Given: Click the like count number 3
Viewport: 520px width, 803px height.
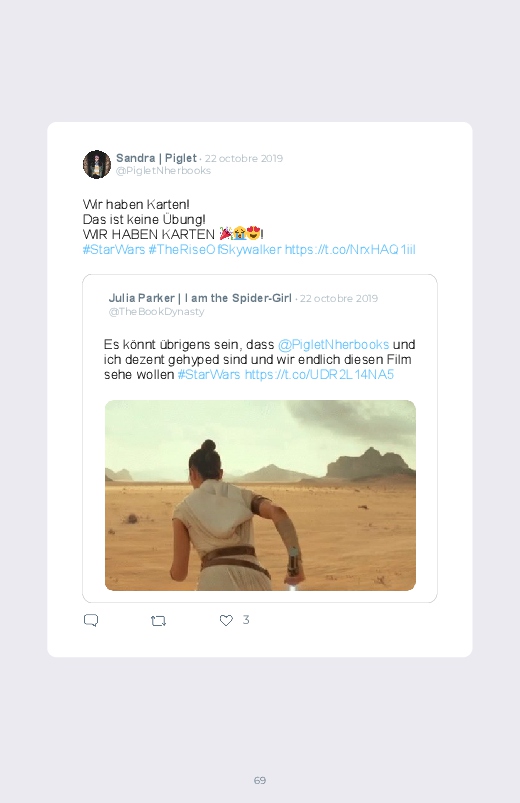Looking at the screenshot, I should click(x=246, y=620).
